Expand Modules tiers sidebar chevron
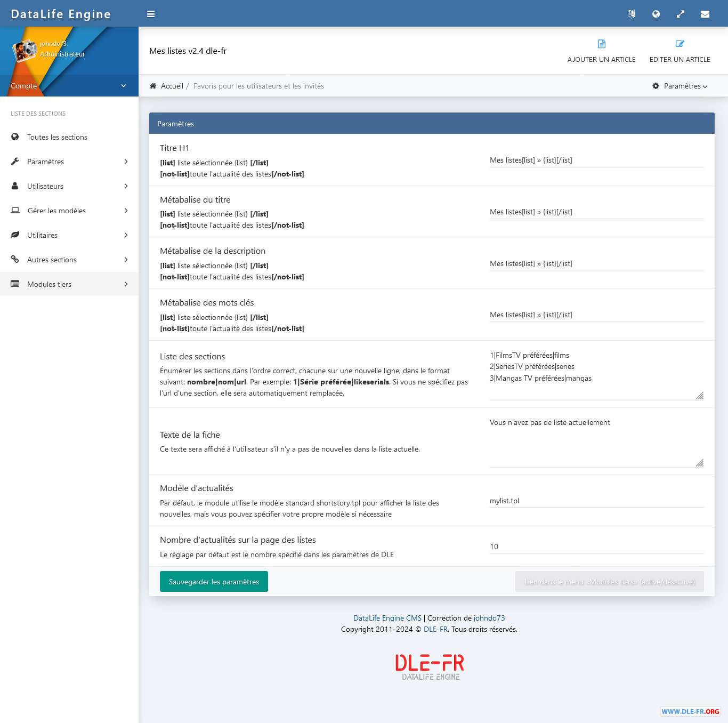 click(126, 284)
